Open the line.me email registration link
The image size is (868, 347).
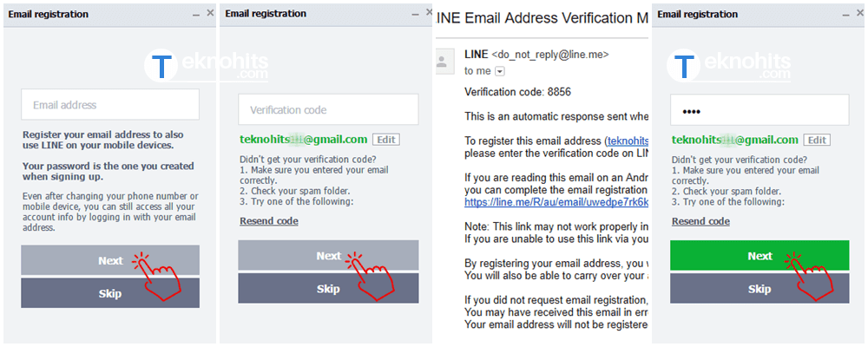point(556,202)
